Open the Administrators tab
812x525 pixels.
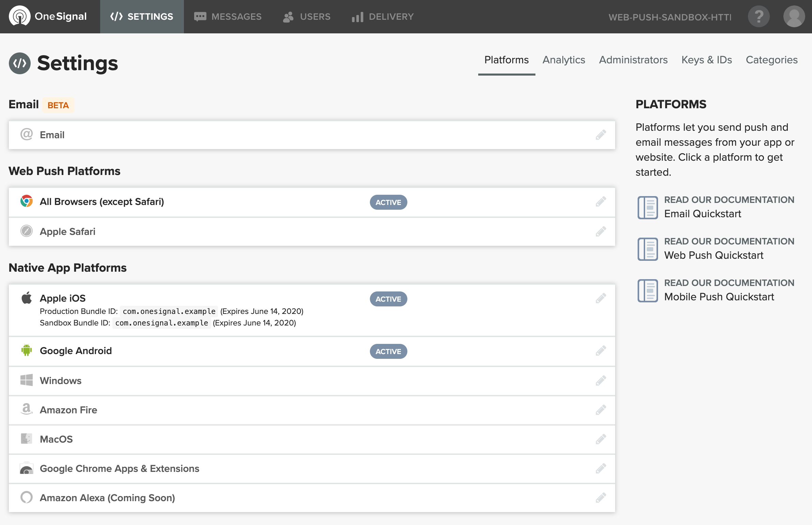click(633, 60)
